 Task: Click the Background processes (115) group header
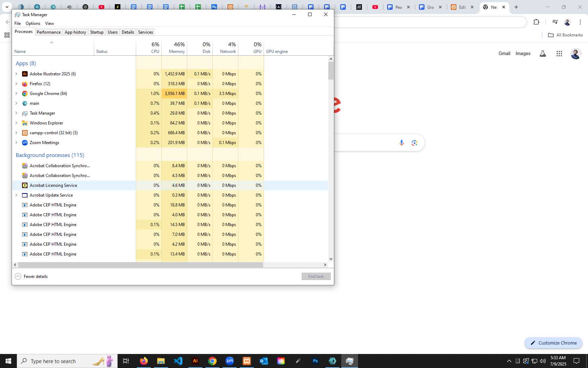point(50,155)
